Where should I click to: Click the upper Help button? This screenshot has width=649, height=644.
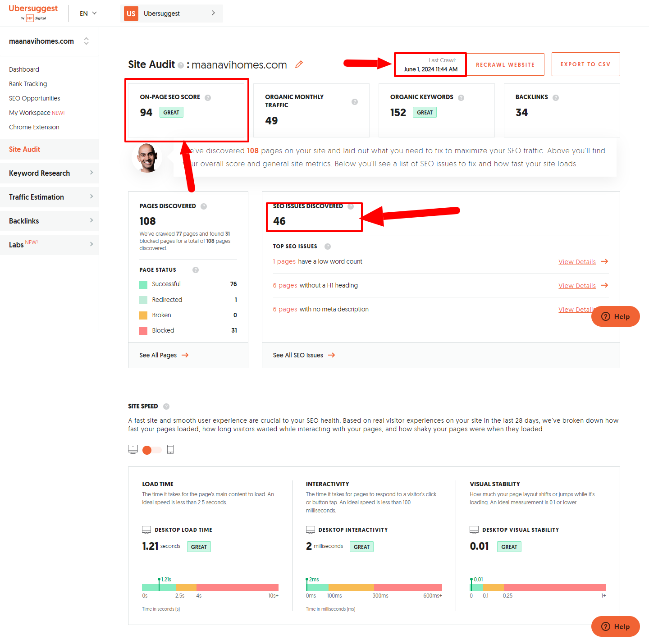point(616,316)
